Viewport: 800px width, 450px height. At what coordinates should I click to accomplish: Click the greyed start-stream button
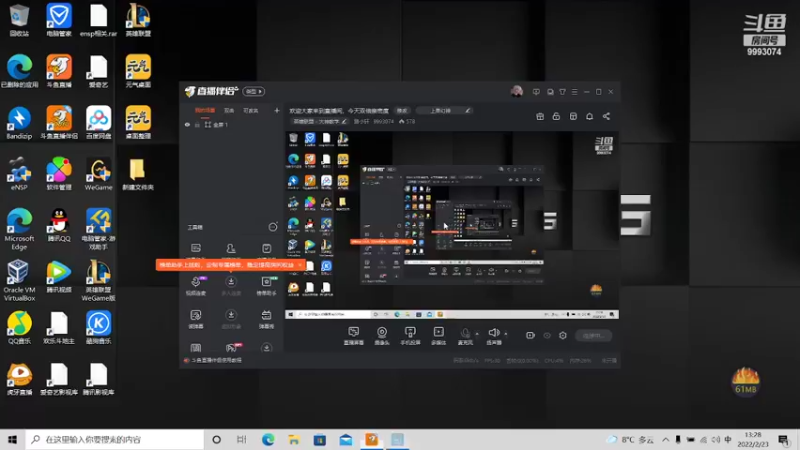[x=594, y=335]
